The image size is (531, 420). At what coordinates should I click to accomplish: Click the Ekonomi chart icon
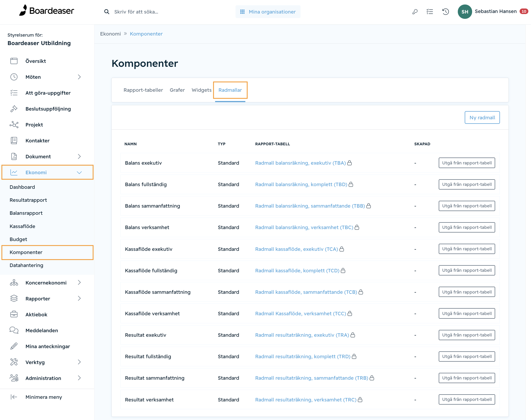click(14, 172)
